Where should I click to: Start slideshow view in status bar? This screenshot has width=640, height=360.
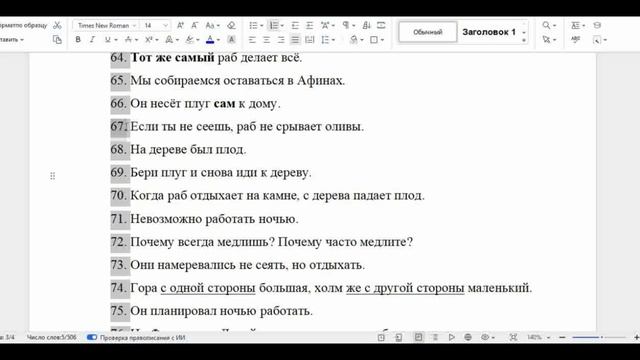click(451, 337)
